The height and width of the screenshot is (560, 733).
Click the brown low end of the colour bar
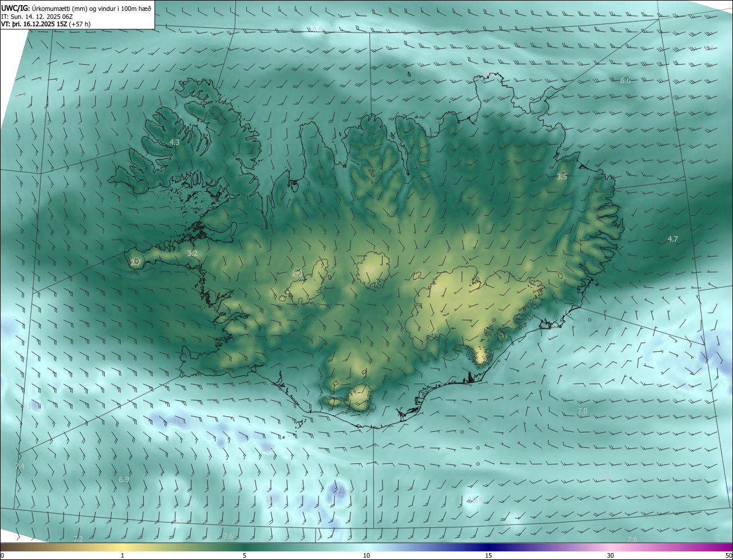[17, 547]
